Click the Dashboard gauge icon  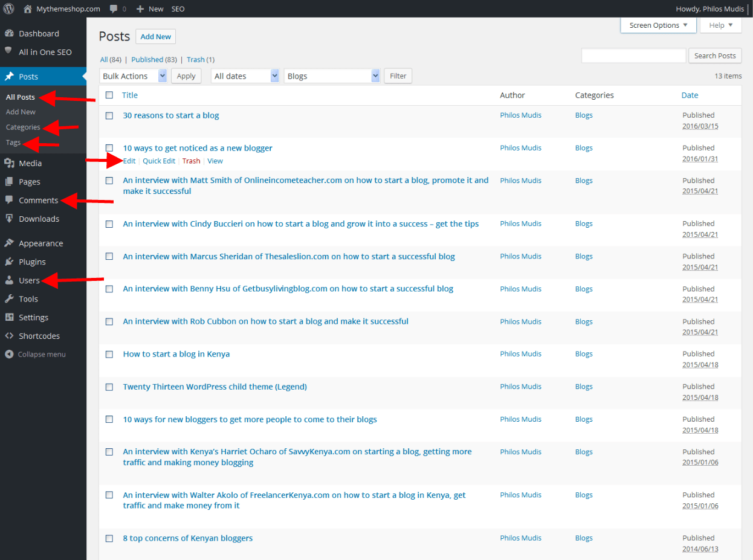pos(9,33)
